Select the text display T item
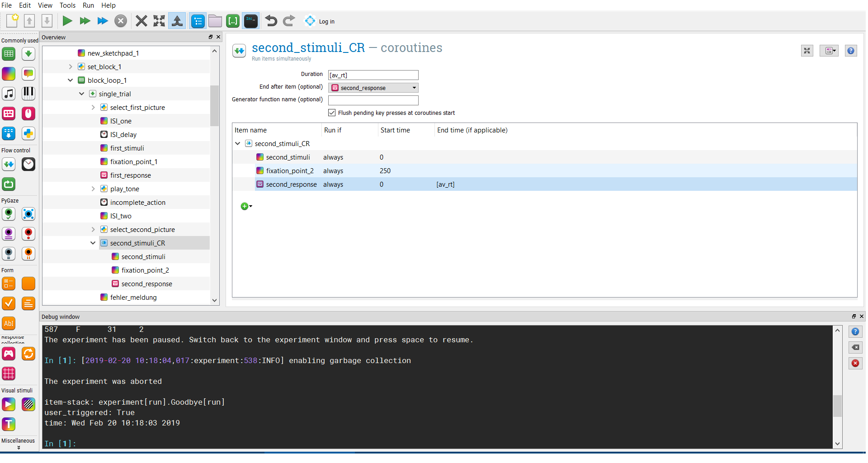Image resolution: width=868 pixels, height=463 pixels. click(x=9, y=424)
